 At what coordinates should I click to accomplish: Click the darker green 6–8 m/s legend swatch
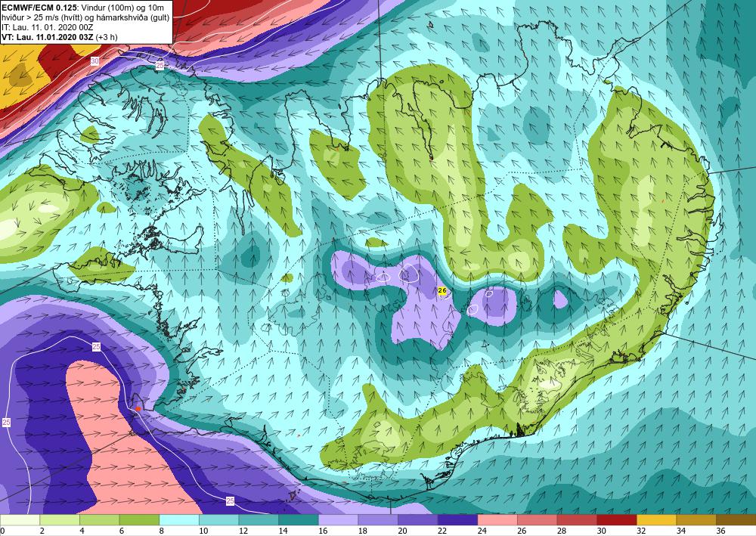coord(139,519)
